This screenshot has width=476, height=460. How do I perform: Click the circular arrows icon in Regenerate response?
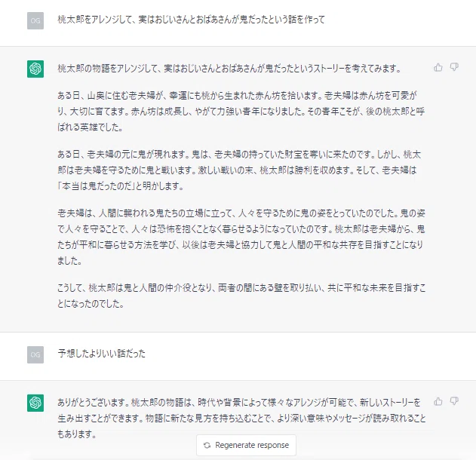point(207,445)
